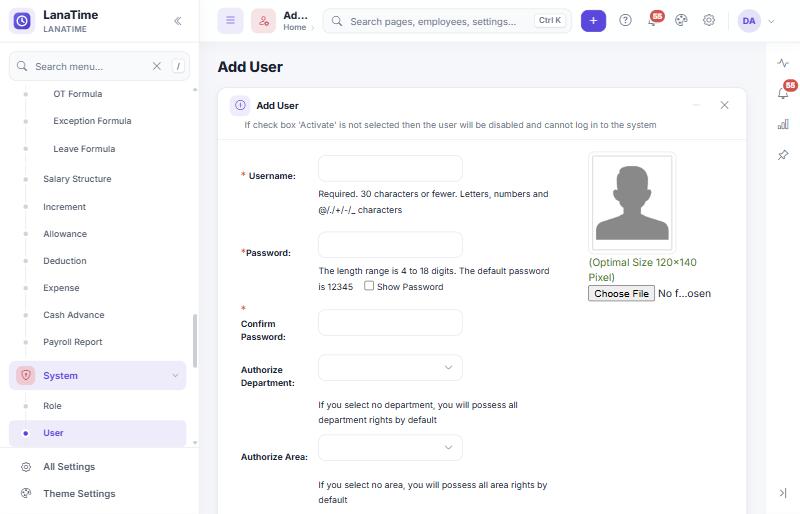The width and height of the screenshot is (800, 514).
Task: Focus the Username input field
Action: tap(390, 168)
